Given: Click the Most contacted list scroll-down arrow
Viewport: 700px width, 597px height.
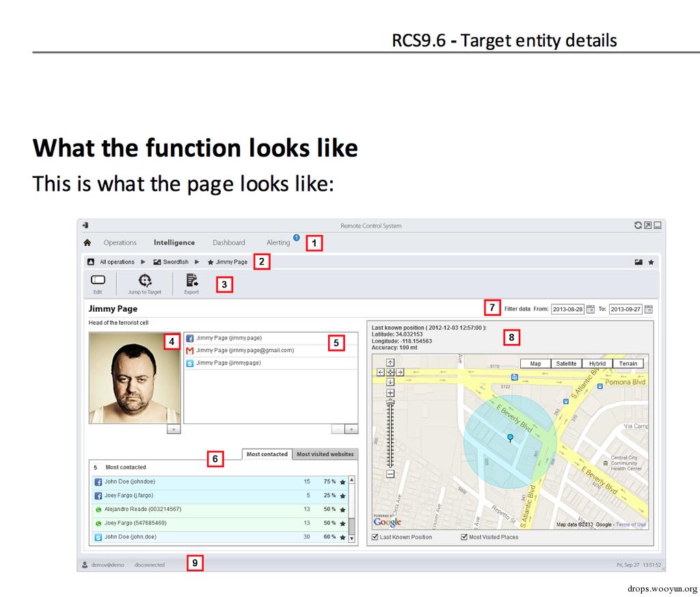Looking at the screenshot, I should [x=352, y=538].
